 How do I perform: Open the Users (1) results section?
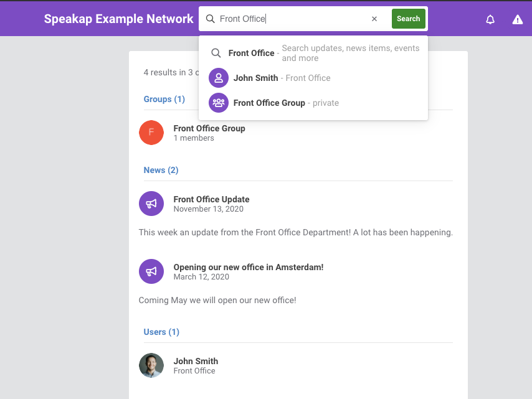click(x=161, y=332)
